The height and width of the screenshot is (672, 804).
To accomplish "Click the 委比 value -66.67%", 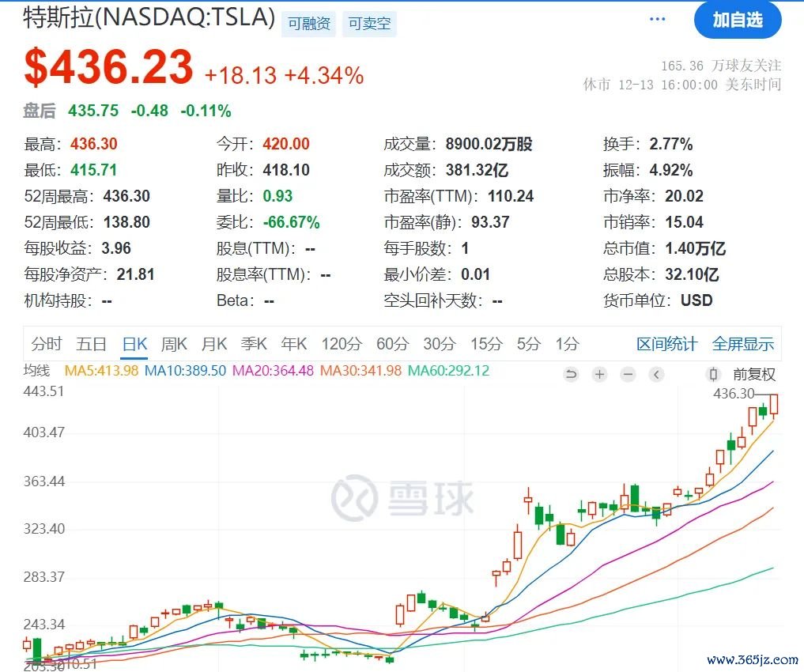I will click(x=291, y=222).
